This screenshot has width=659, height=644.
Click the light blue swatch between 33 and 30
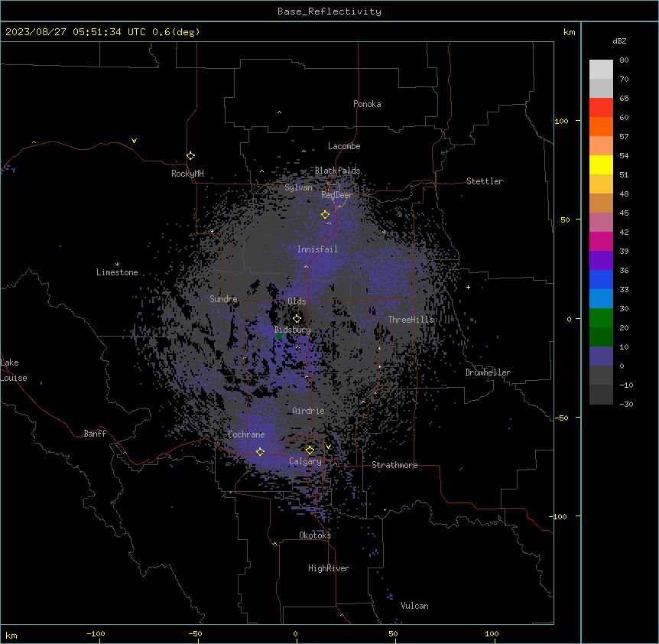point(601,299)
